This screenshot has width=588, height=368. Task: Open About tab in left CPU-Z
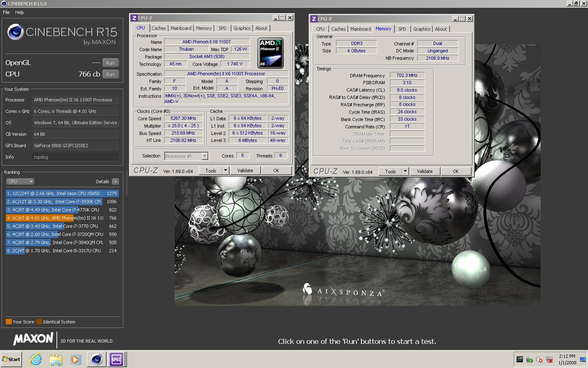(261, 28)
